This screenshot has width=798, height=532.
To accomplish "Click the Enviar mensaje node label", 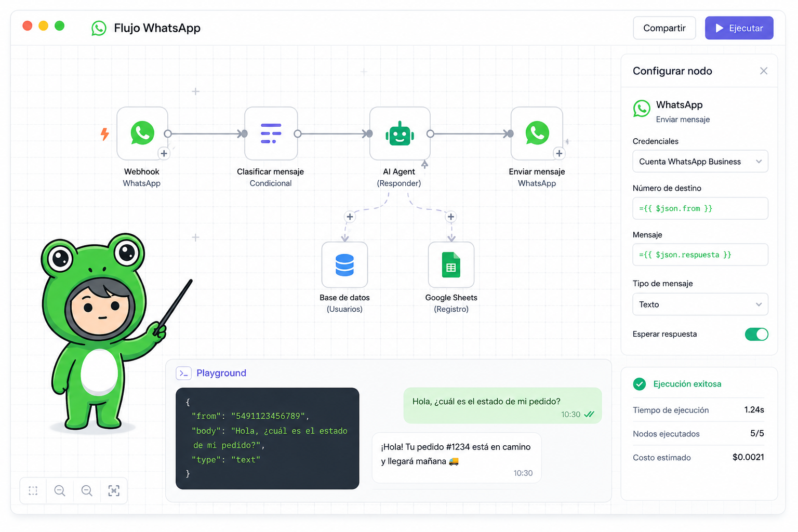I will 537,171.
